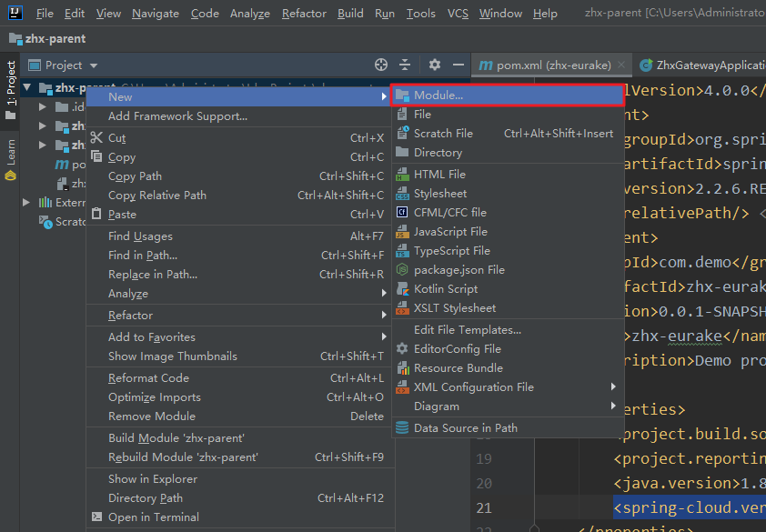Click the XSLT Stylesheet icon
This screenshot has width=766, height=532.
pyautogui.click(x=402, y=307)
